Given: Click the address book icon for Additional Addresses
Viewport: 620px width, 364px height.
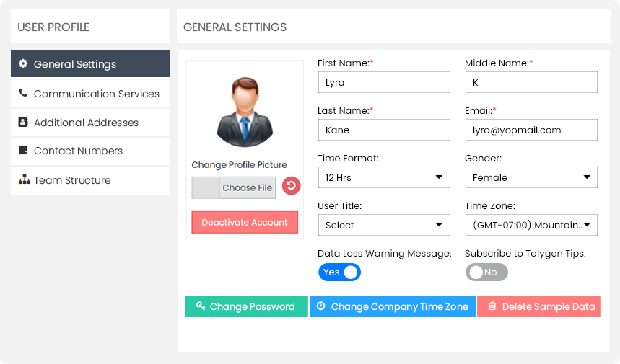Looking at the screenshot, I should tap(23, 123).
